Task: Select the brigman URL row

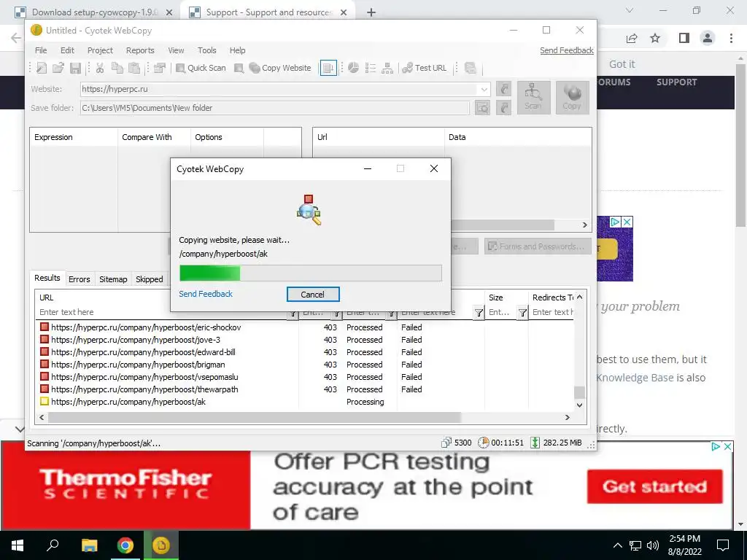Action: (x=306, y=365)
